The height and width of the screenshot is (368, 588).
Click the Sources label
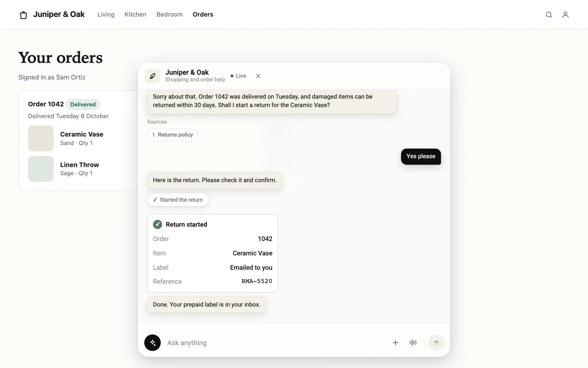[157, 122]
